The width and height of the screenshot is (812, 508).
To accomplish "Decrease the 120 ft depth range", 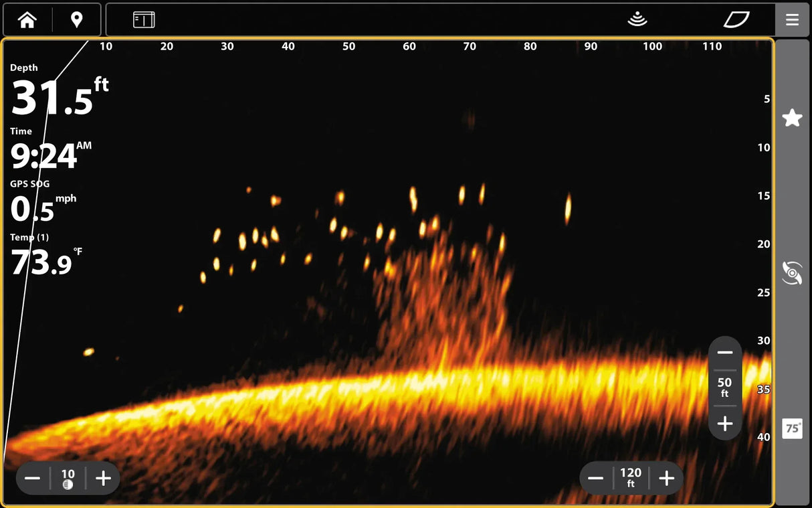I will click(595, 478).
